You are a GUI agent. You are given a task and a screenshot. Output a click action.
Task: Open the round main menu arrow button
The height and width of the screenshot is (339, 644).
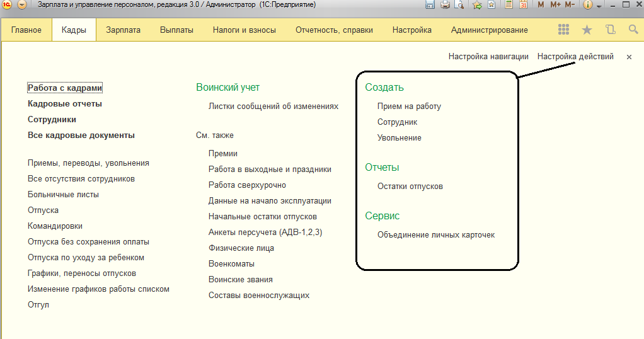point(22,5)
